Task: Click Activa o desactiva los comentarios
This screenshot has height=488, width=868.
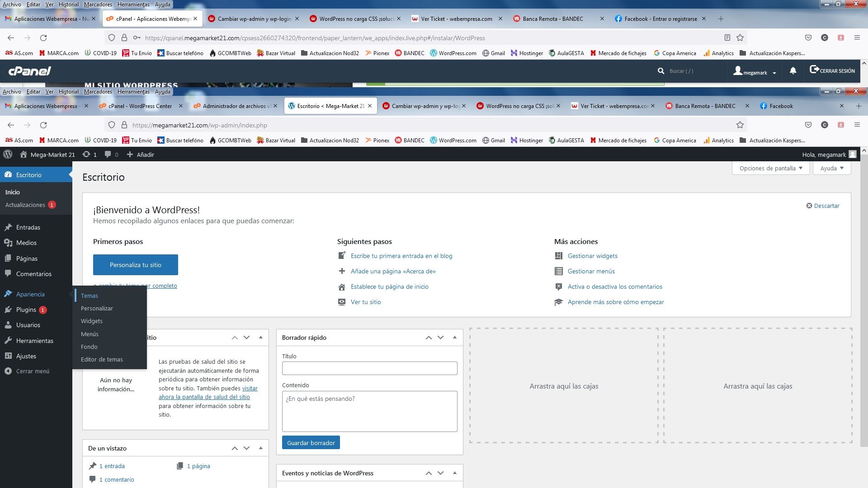Action: point(615,286)
